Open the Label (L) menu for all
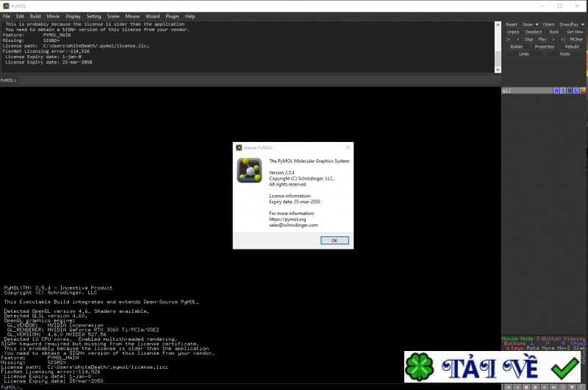This screenshot has width=588, height=390. [576, 91]
